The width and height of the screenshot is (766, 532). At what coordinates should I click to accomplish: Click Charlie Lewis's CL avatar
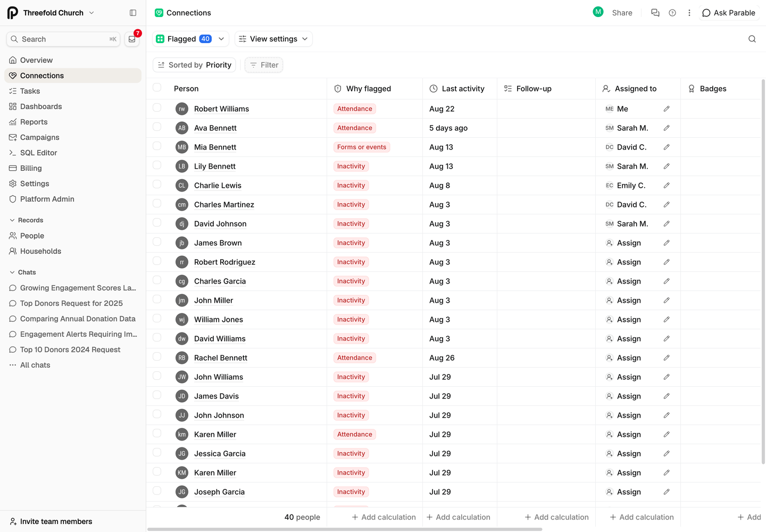(182, 185)
